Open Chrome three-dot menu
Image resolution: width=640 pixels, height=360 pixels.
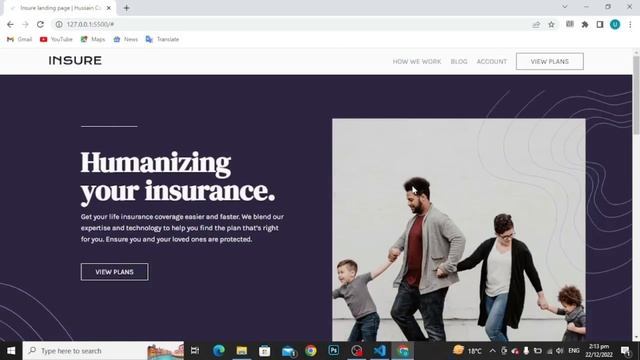pyautogui.click(x=630, y=24)
